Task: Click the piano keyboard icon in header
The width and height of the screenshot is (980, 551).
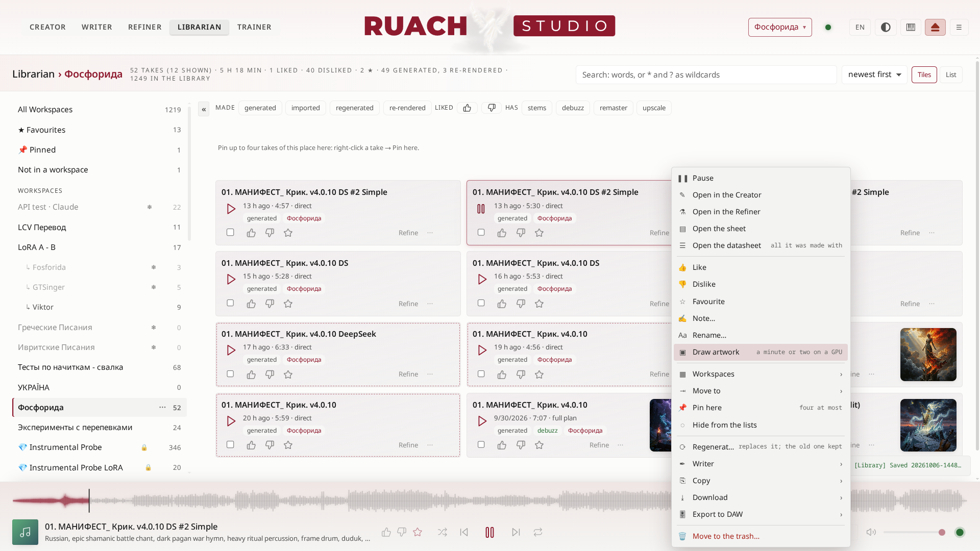Action: pyautogui.click(x=911, y=27)
